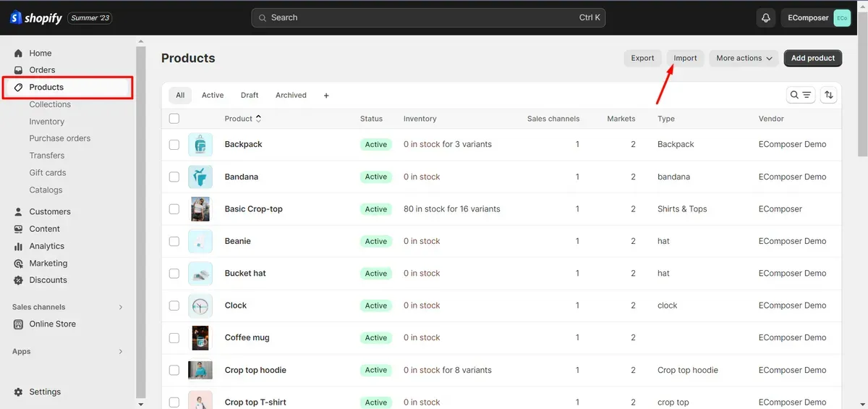Image resolution: width=868 pixels, height=409 pixels.
Task: Click the Content icon in sidebar
Action: (x=19, y=229)
